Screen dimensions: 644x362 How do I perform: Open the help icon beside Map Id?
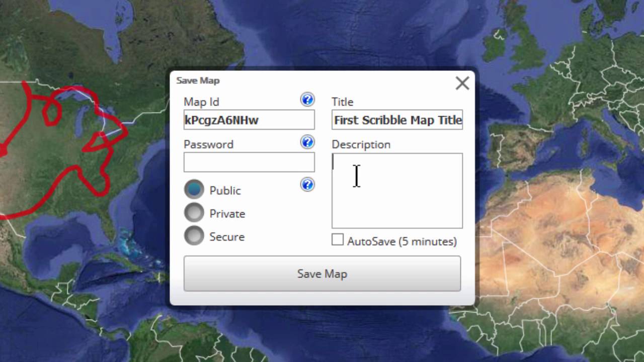click(x=307, y=99)
